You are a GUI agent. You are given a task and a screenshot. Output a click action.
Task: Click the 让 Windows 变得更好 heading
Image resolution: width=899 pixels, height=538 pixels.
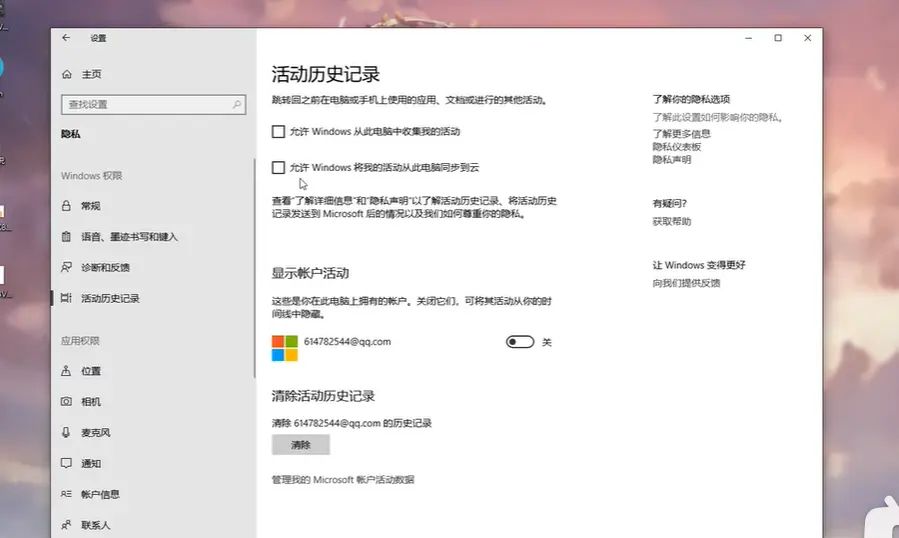tap(699, 265)
